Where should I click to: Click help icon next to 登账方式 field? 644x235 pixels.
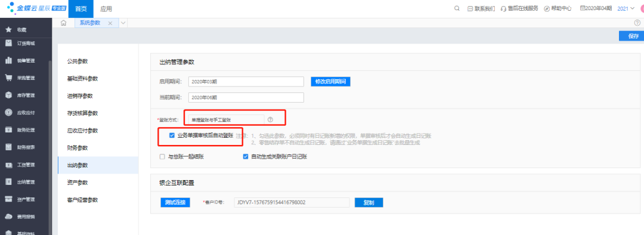(270, 119)
